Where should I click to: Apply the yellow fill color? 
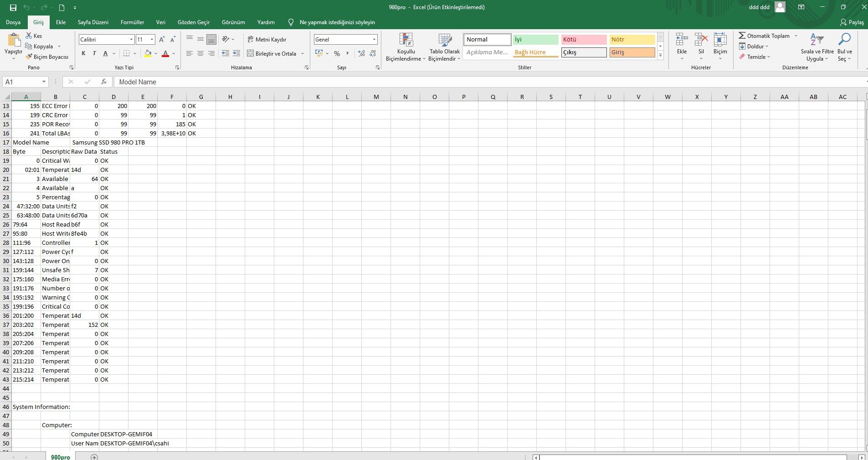[148, 53]
